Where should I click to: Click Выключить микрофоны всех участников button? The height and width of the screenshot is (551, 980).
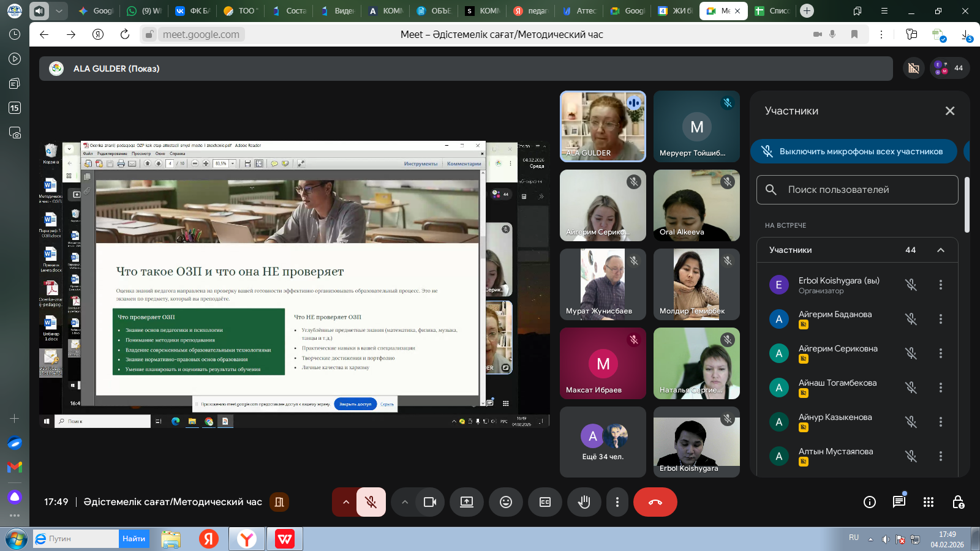(x=854, y=151)
